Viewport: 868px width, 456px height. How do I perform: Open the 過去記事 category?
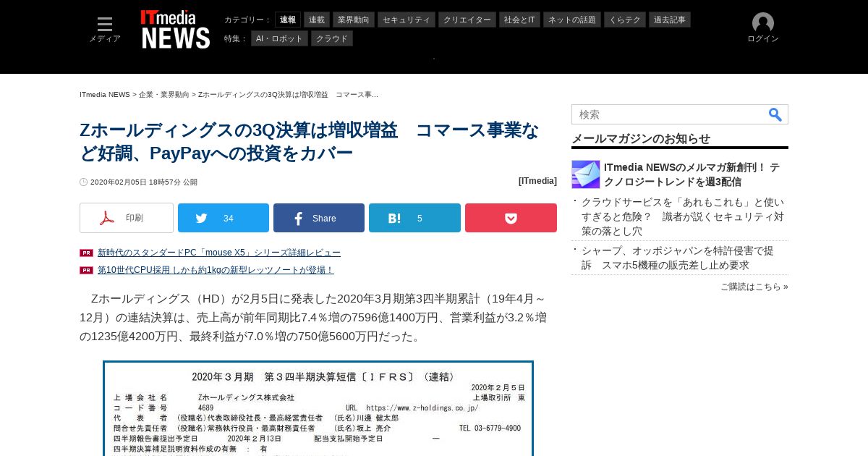(670, 20)
